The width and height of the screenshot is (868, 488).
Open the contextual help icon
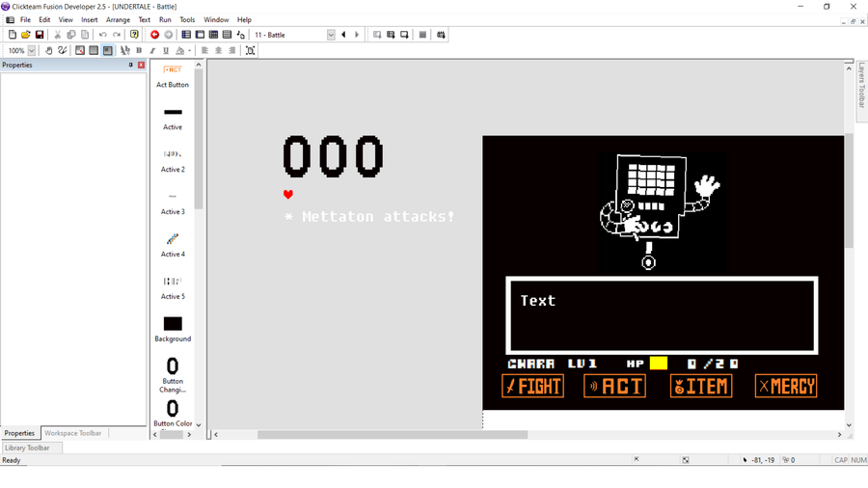coord(134,35)
